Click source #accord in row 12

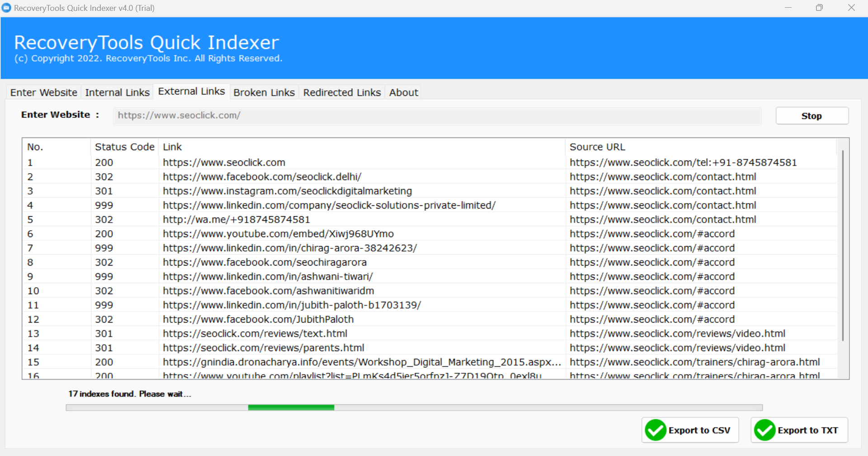pos(652,319)
